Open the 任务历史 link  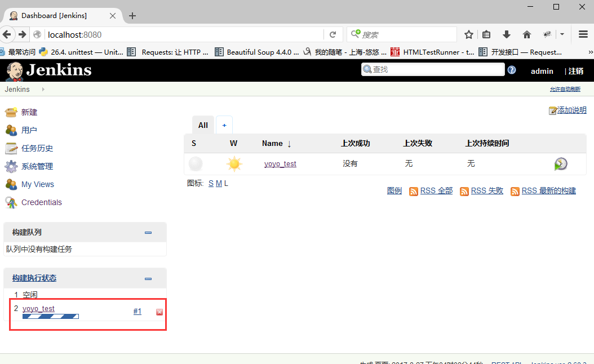pyautogui.click(x=37, y=149)
